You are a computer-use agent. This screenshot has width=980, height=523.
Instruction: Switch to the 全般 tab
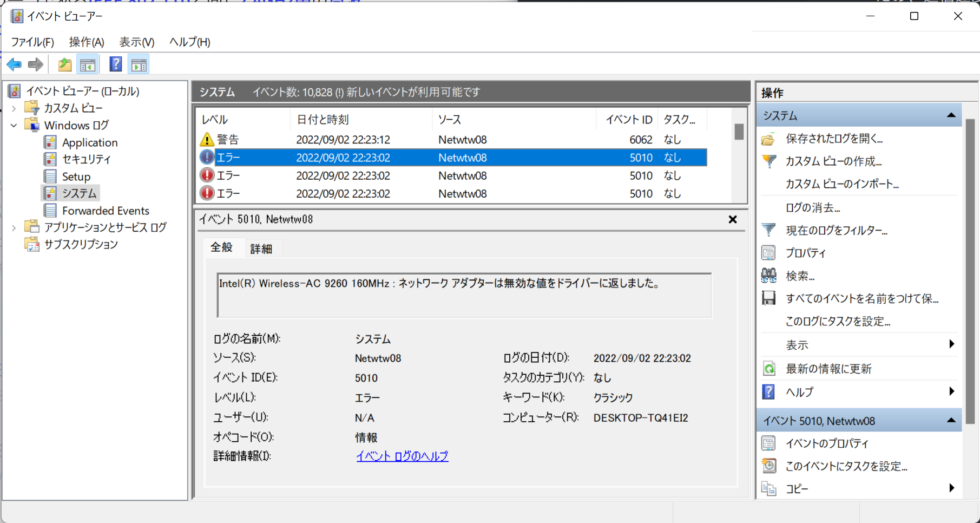coord(221,247)
